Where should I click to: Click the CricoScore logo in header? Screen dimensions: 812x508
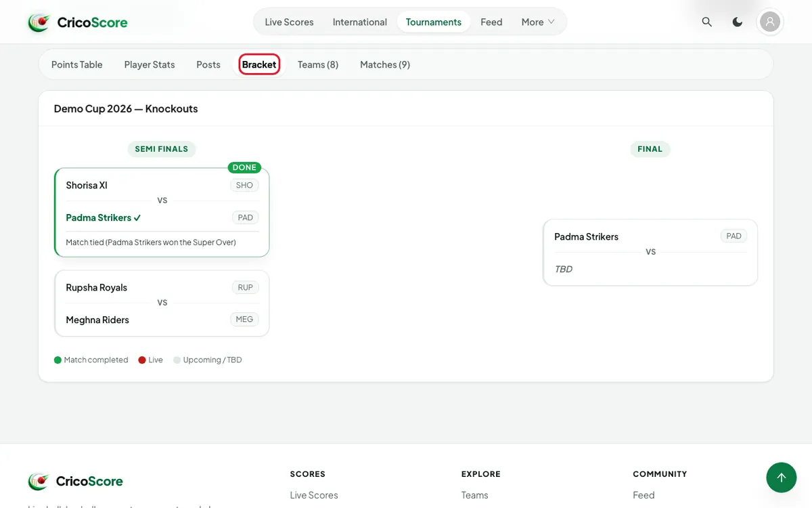click(x=78, y=22)
